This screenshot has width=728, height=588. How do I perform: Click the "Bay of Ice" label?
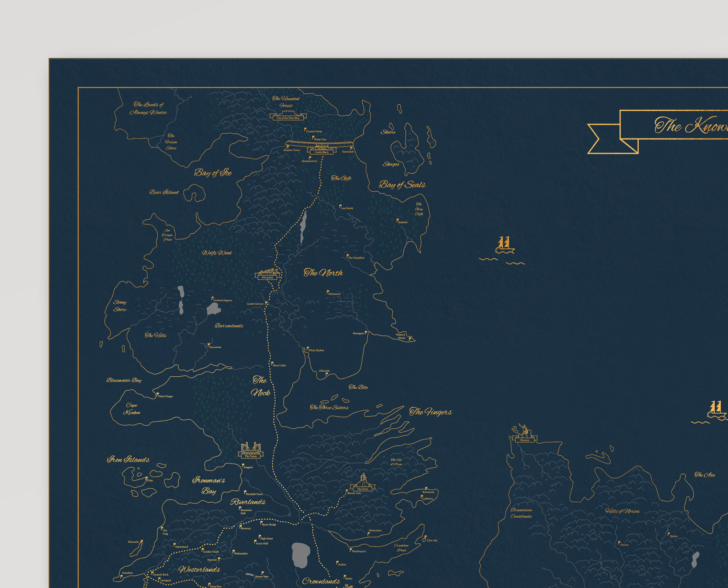coord(213,173)
